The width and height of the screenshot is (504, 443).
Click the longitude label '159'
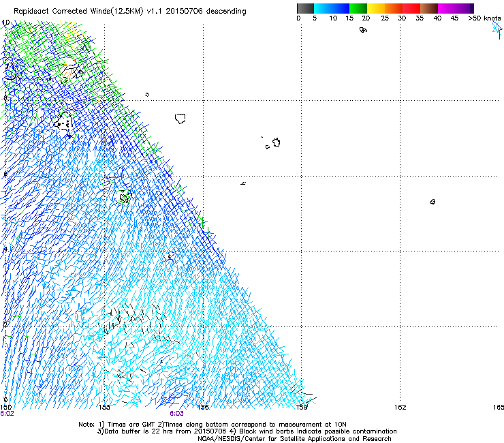click(x=302, y=408)
